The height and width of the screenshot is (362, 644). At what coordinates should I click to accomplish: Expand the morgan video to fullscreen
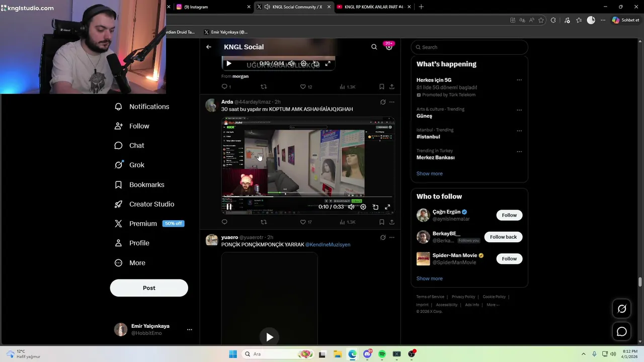point(328,63)
